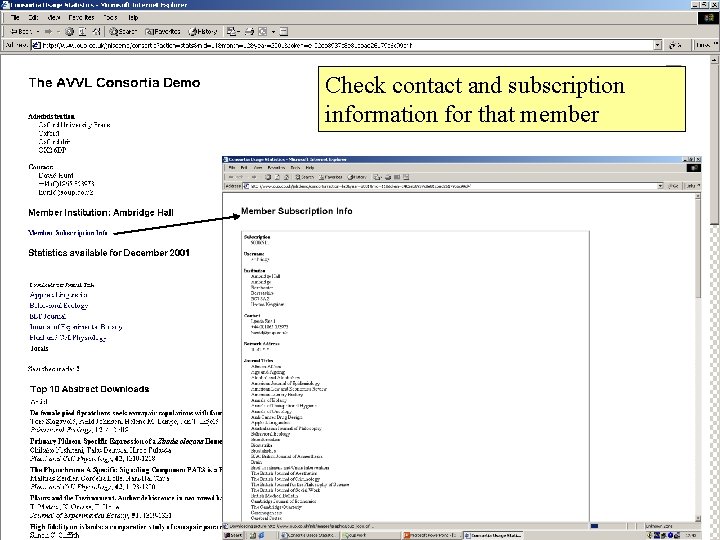Open the address bar dropdown in the main window
The height and width of the screenshot is (540, 720).
658,45
